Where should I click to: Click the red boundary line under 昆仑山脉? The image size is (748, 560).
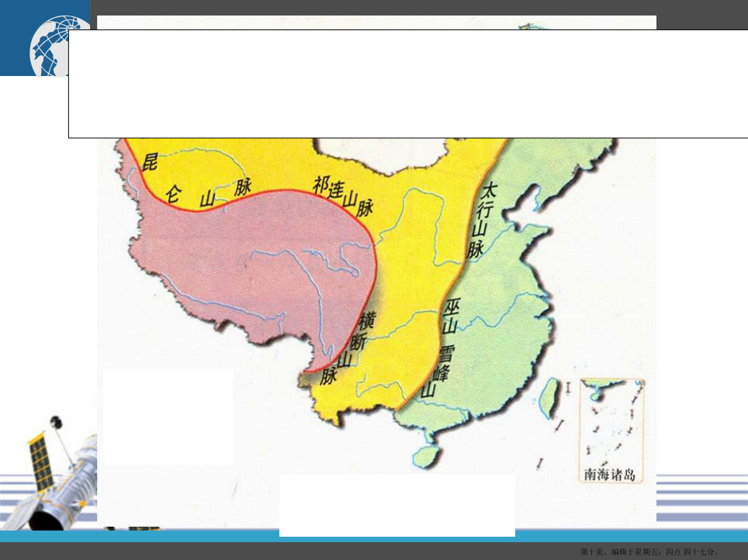(x=233, y=203)
